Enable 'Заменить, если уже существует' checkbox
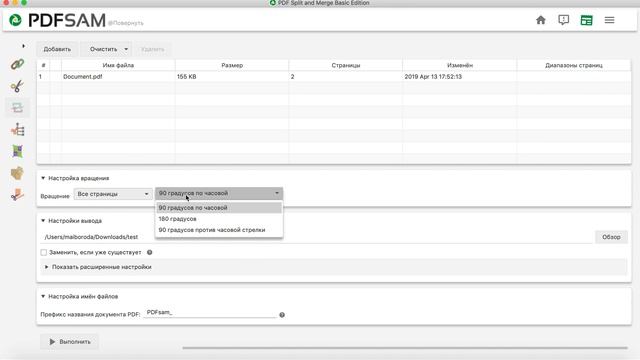 click(x=44, y=252)
